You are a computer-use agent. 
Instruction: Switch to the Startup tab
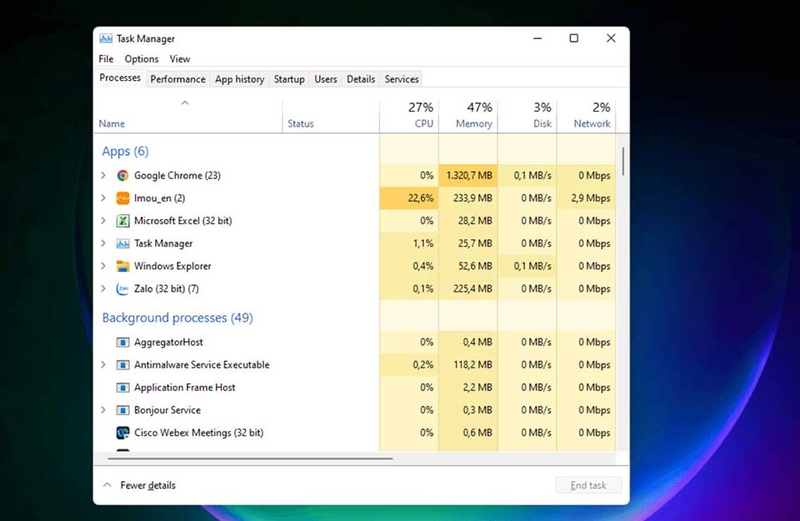click(289, 79)
